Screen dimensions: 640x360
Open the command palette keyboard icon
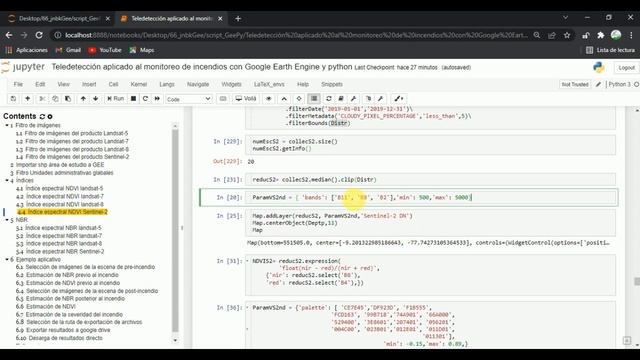223,99
